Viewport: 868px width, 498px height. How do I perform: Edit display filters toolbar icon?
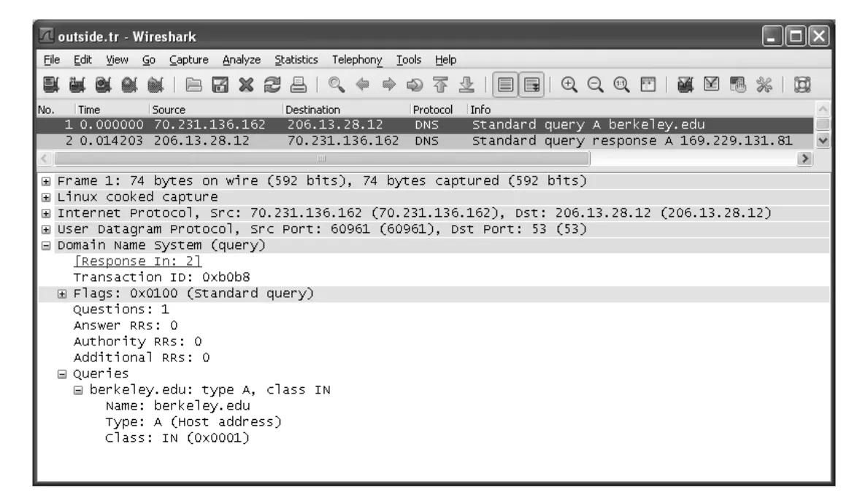tap(711, 85)
